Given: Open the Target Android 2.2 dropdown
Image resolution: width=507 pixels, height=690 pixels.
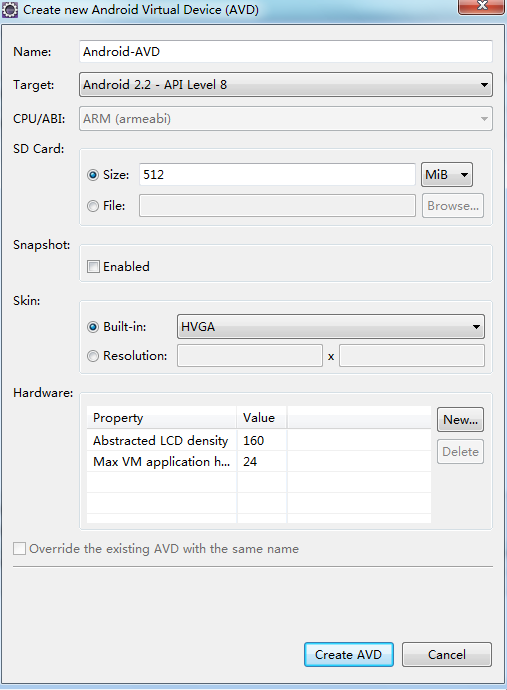Looking at the screenshot, I should [x=286, y=84].
